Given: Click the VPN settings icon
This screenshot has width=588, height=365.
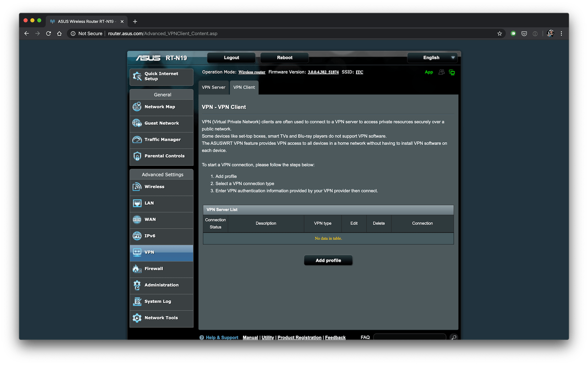Looking at the screenshot, I should coord(138,252).
